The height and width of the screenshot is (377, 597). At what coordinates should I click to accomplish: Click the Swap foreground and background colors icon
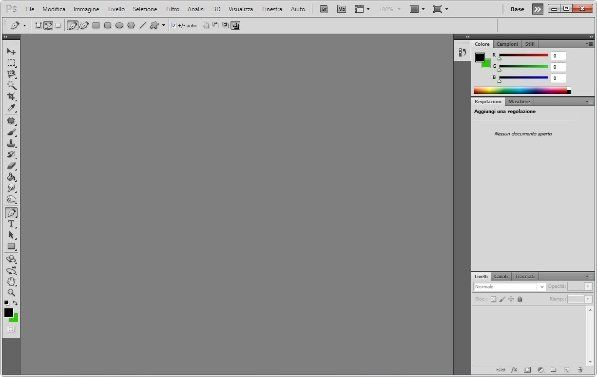point(15,303)
